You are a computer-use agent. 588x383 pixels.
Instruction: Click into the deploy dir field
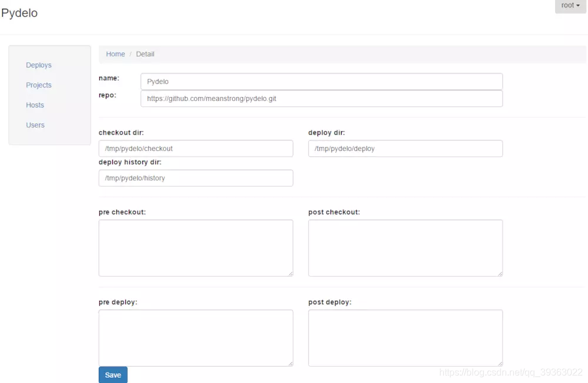coord(405,149)
